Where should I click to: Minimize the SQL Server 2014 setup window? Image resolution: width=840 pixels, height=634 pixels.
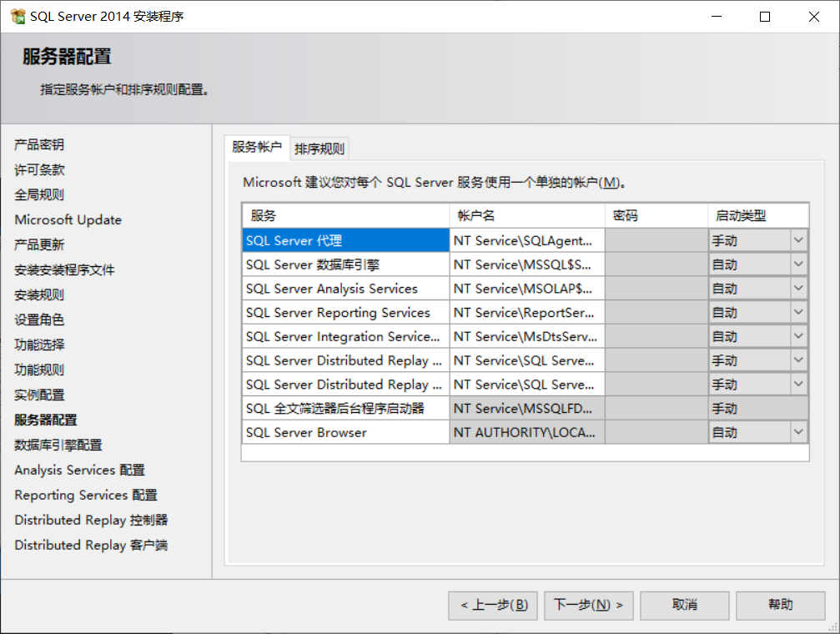(717, 17)
